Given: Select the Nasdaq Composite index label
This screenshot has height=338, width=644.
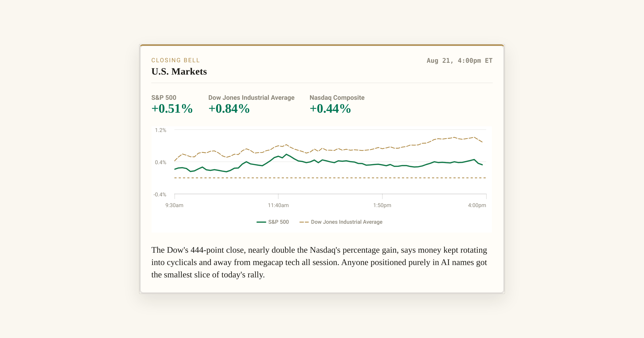Looking at the screenshot, I should point(337,98).
